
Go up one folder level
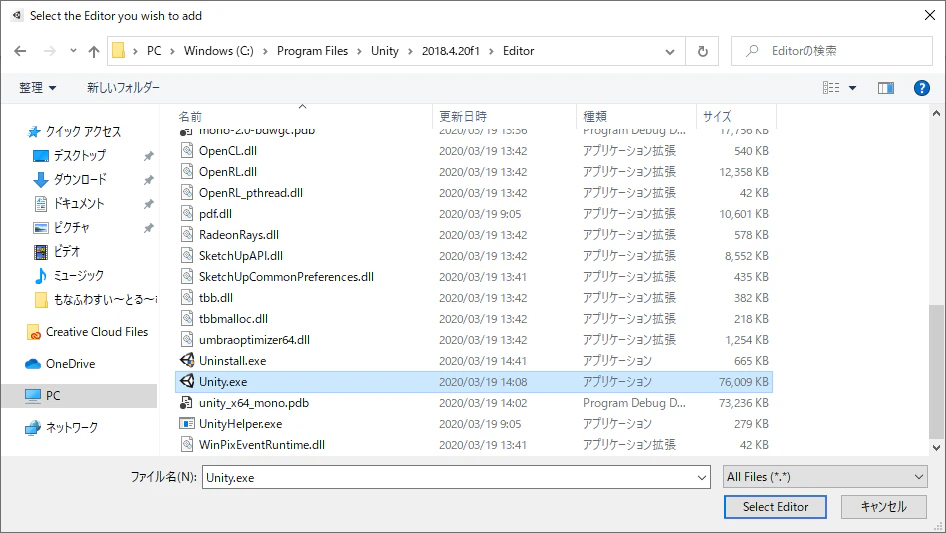pyautogui.click(x=94, y=51)
